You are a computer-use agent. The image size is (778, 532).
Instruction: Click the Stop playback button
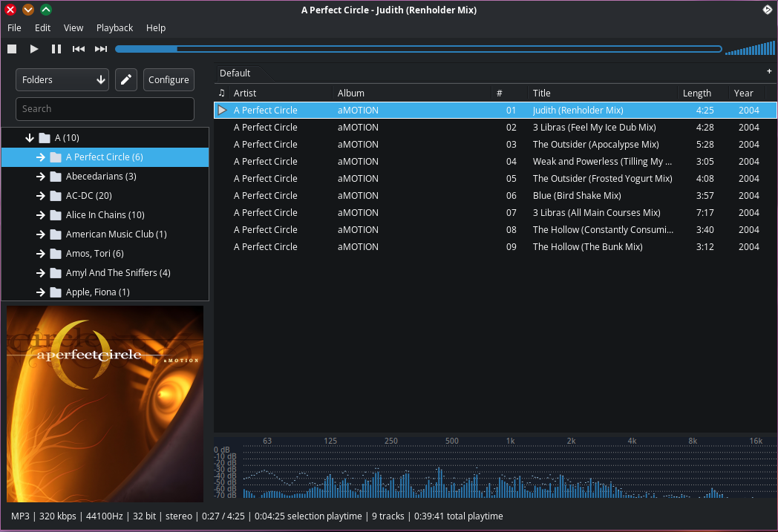(12, 49)
